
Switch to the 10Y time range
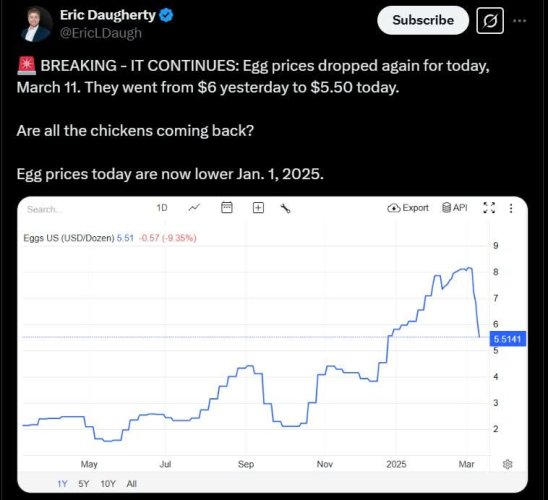[108, 484]
